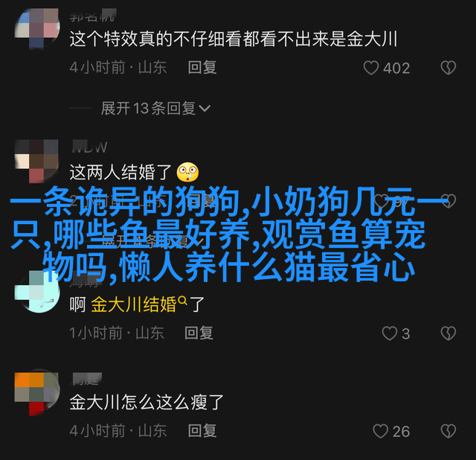Dislike the 啊金大川结婚了 comment
476x460 pixels.
point(448,333)
